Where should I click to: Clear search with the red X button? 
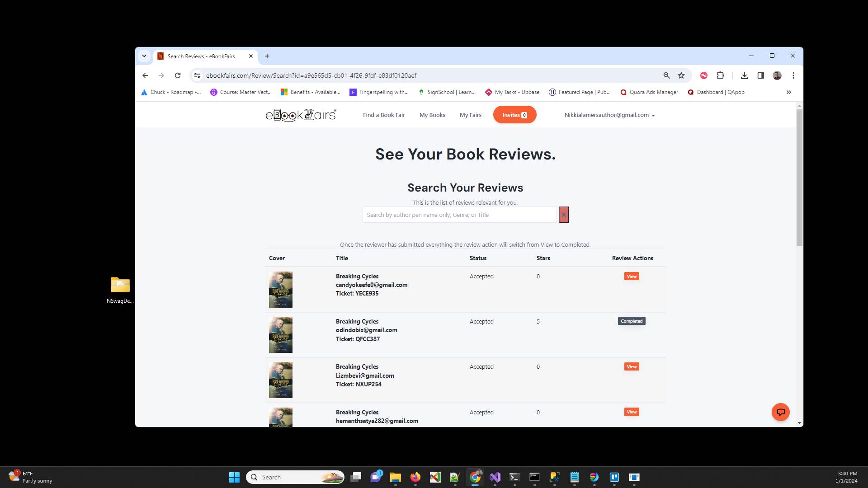click(x=563, y=215)
